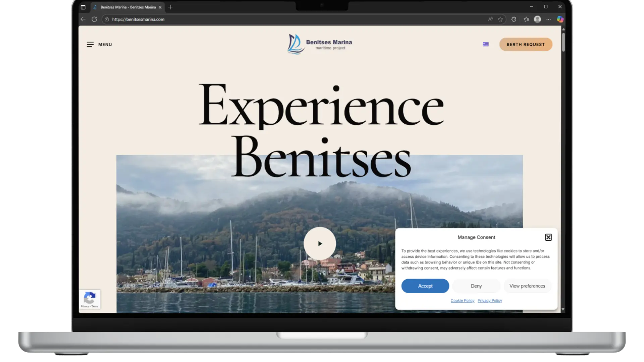The height and width of the screenshot is (362, 644).
Task: Open browser Settings and more menu
Action: click(x=548, y=19)
